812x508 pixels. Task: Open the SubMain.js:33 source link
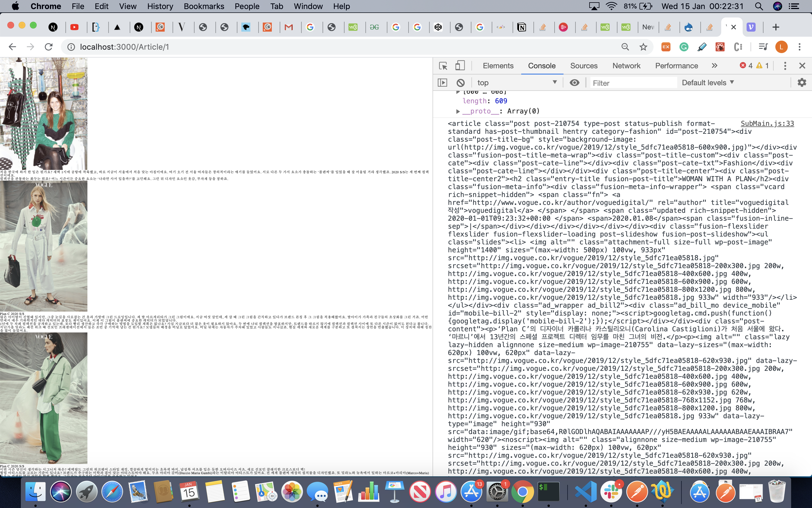point(767,124)
